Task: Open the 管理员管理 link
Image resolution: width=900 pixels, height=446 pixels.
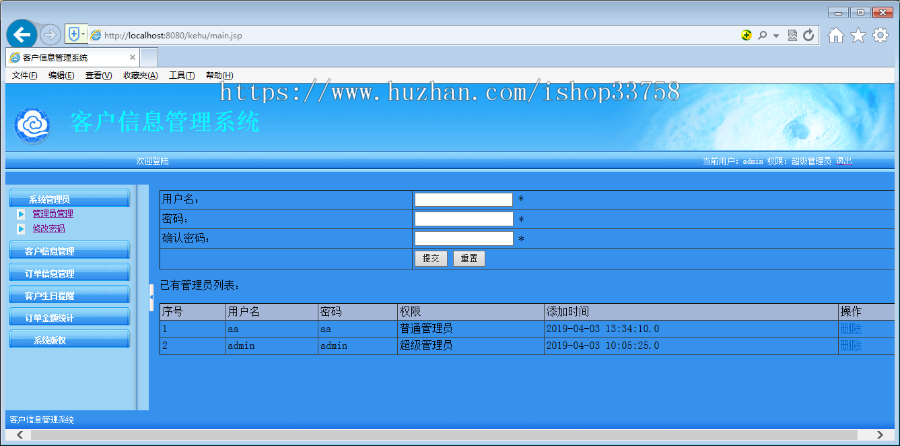Action: tap(53, 214)
